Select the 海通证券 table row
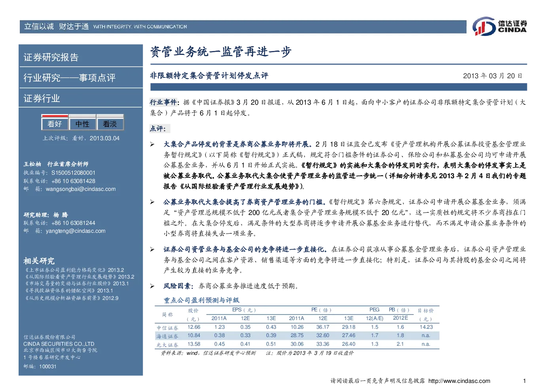The image size is (555, 392). (x=297, y=335)
